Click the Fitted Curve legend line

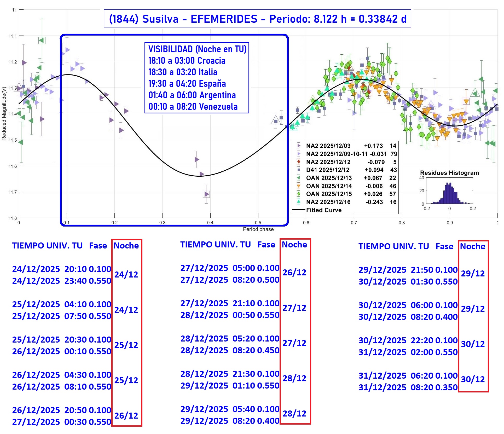[x=299, y=210]
